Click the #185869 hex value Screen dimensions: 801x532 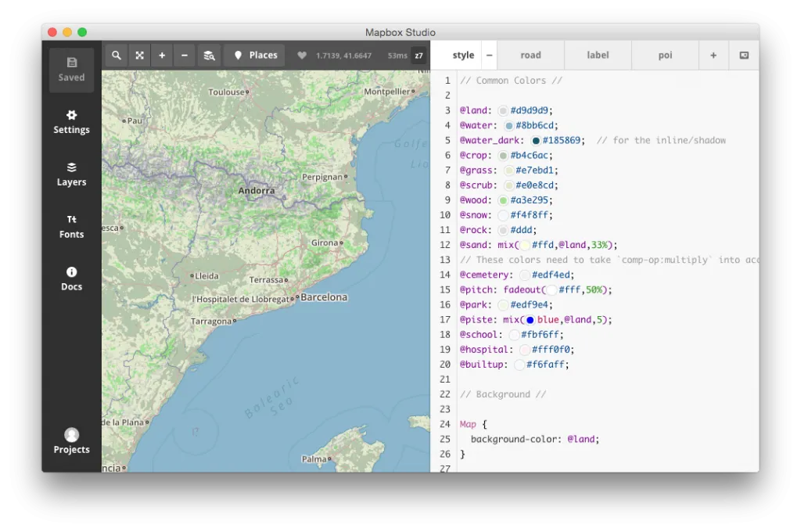562,140
